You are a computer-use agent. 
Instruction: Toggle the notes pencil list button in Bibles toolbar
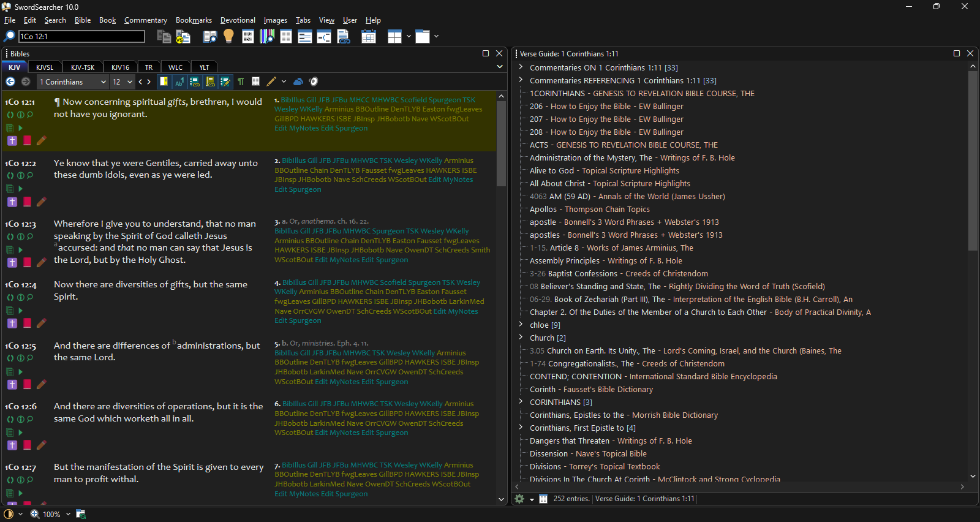click(x=225, y=81)
